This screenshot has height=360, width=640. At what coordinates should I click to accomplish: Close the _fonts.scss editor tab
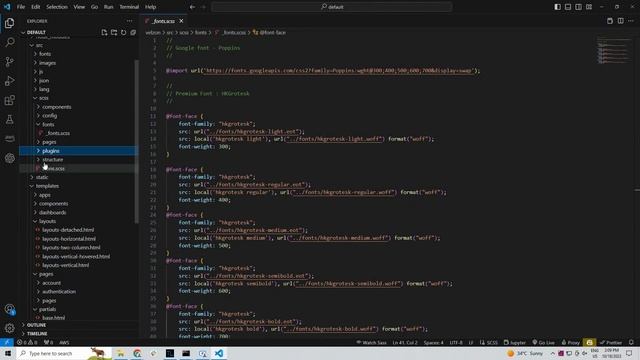click(181, 21)
